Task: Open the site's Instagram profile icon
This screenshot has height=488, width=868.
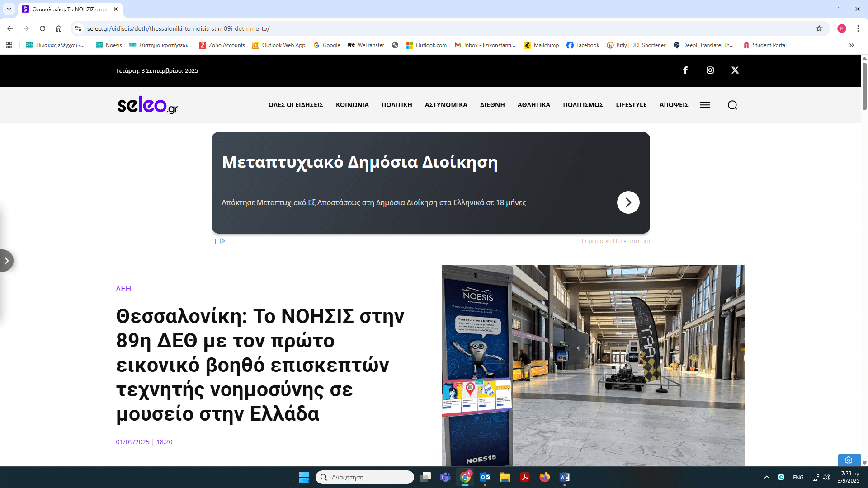Action: tap(710, 70)
